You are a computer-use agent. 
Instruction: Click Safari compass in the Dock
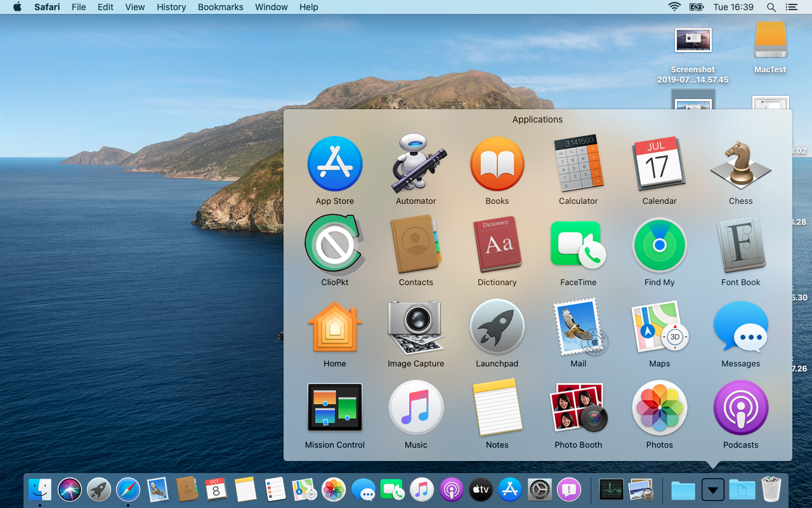click(x=128, y=490)
